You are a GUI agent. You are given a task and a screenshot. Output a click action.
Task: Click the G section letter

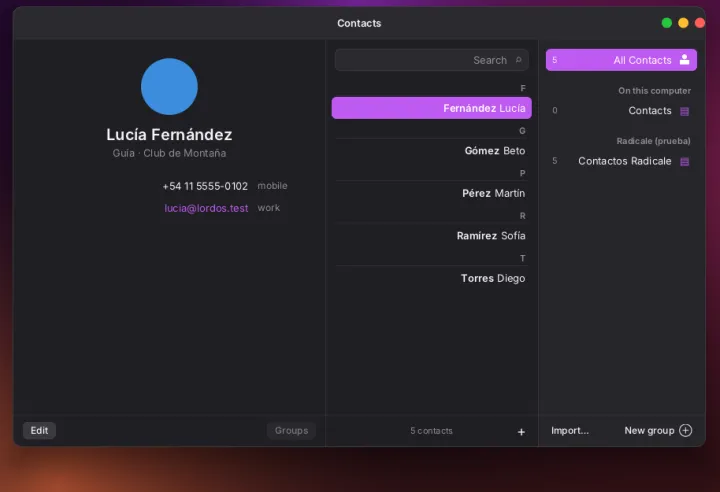click(x=522, y=131)
